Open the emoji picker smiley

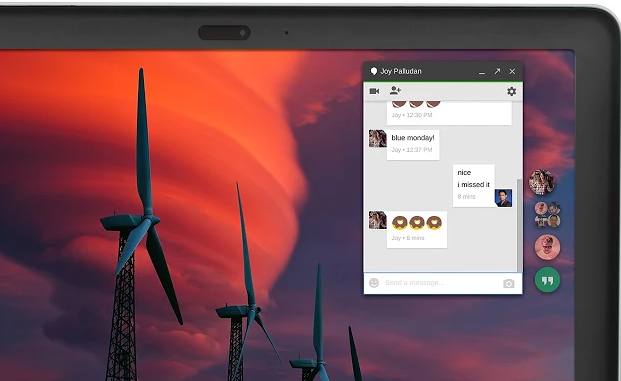point(374,283)
